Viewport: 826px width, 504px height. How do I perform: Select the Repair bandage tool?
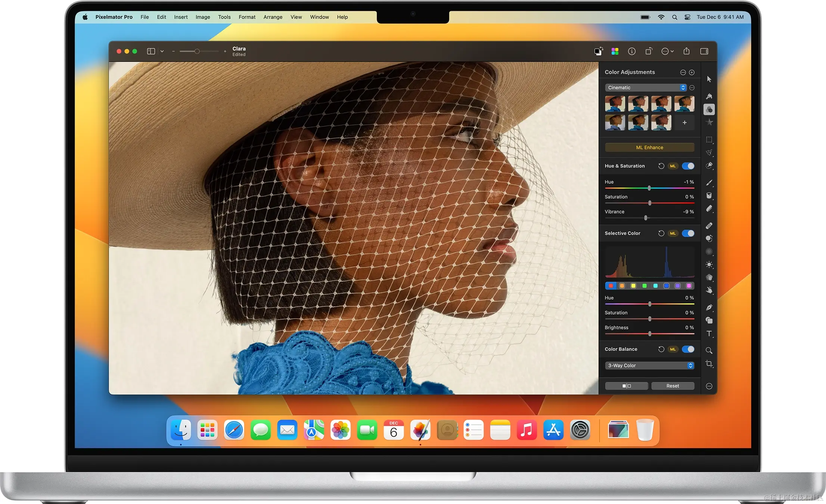pyautogui.click(x=709, y=225)
